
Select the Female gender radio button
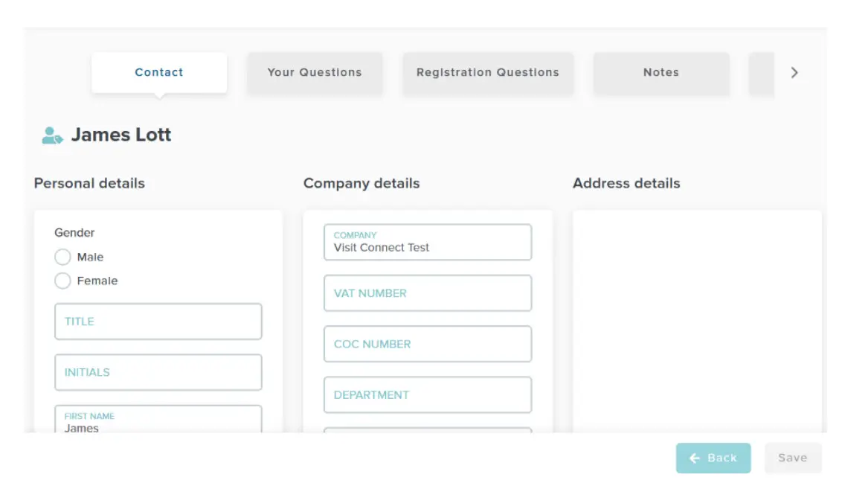click(x=62, y=281)
